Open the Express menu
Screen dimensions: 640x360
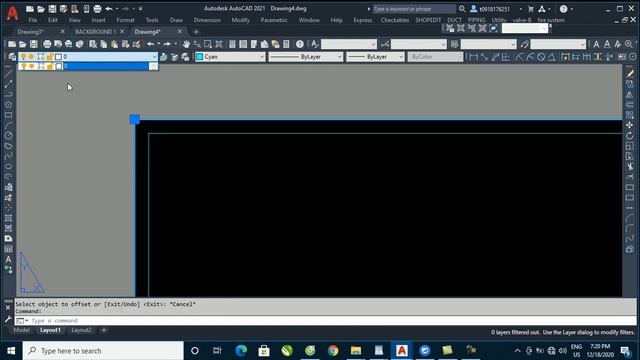coord(362,20)
